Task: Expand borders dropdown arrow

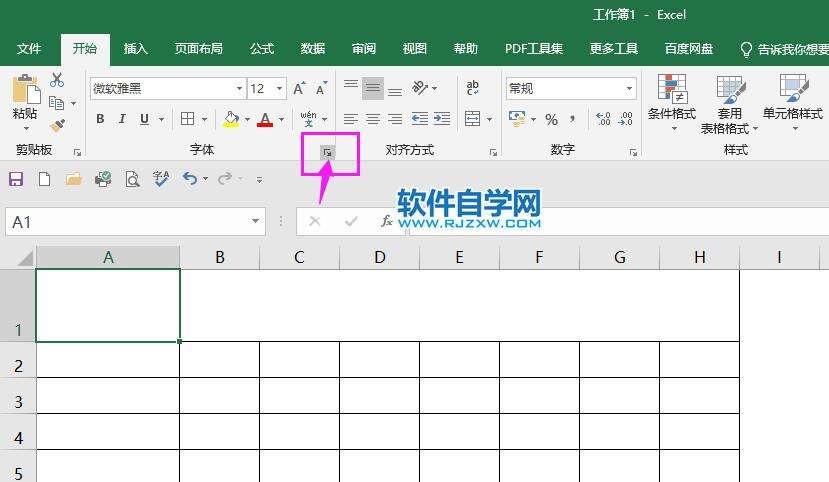Action: 204,119
